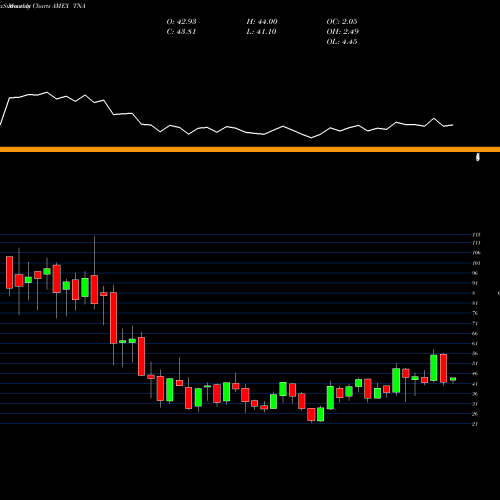500x500 pixels.
Task: Click the close price value C: 43.81
Action: (x=181, y=32)
